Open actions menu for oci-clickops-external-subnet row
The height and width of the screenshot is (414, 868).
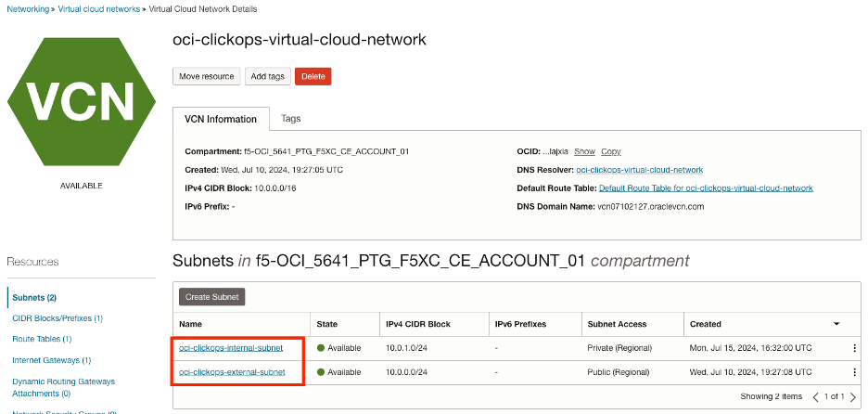click(x=854, y=372)
